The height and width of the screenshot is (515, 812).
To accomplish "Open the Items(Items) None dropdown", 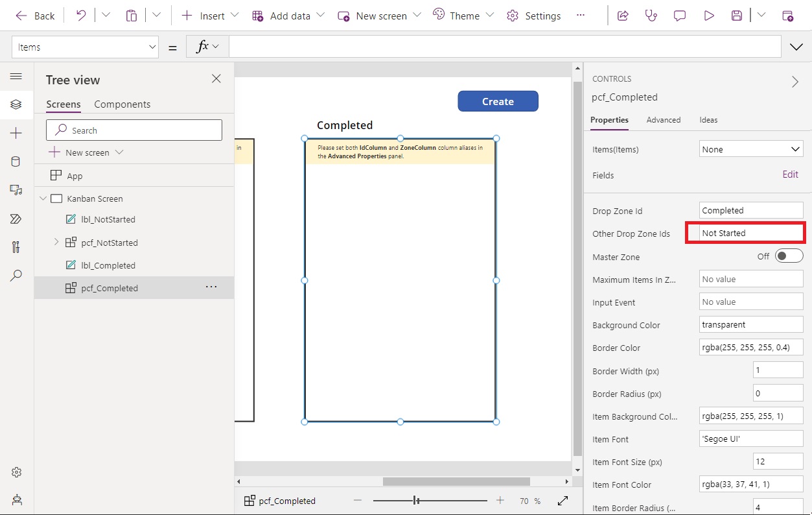I will [x=750, y=149].
